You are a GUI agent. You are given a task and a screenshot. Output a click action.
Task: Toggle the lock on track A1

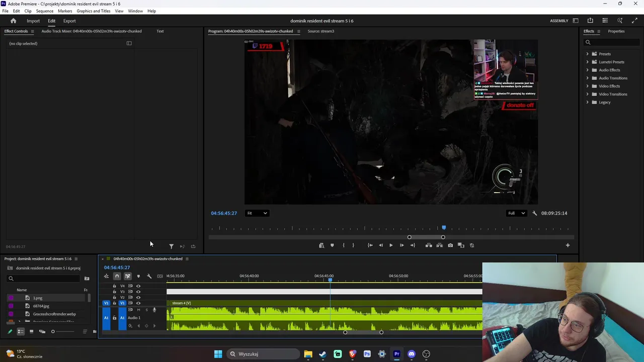pos(114,318)
